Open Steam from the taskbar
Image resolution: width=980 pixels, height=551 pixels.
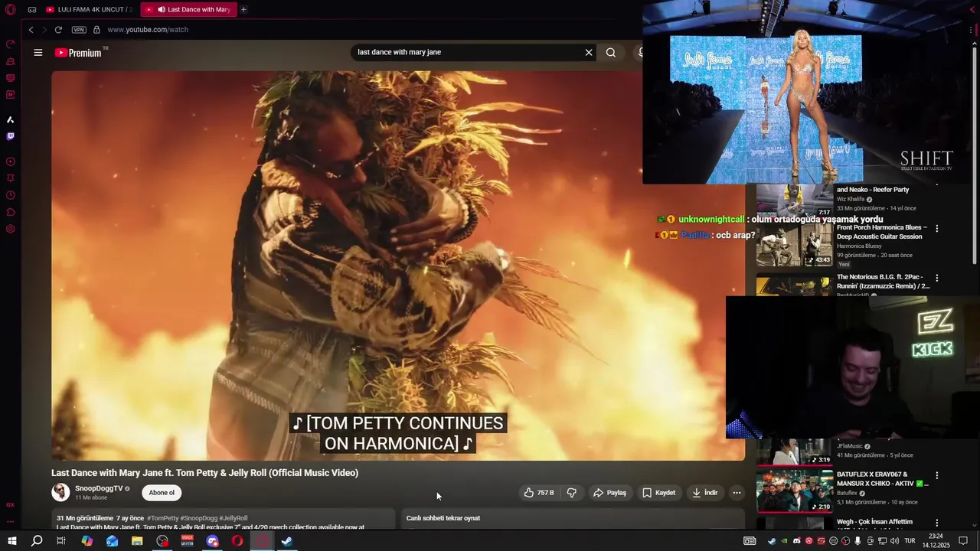coord(287,541)
